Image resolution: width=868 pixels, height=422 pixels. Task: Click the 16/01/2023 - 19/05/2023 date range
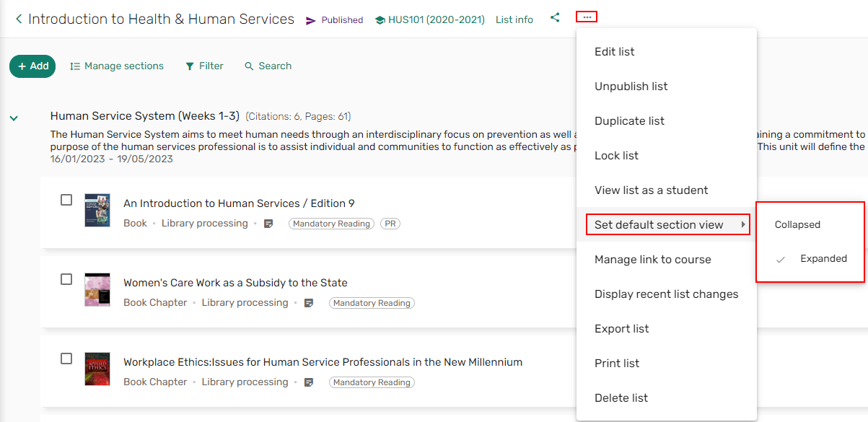[112, 159]
